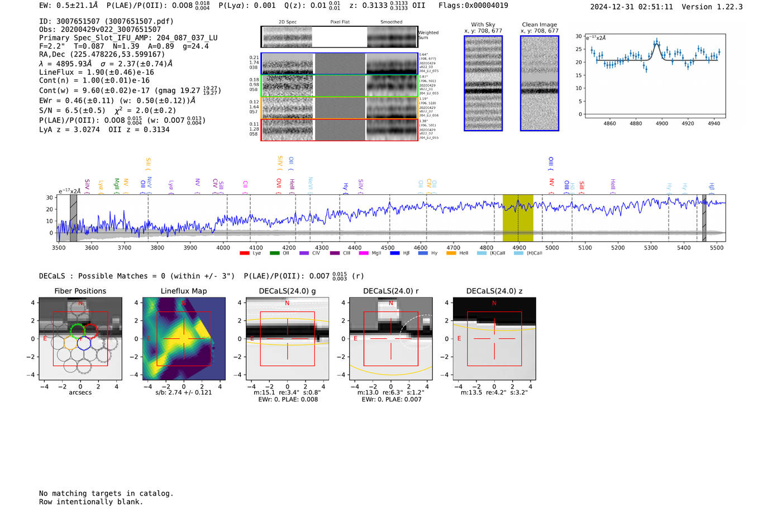Click the Weighted Sum 2D spectrum row
This screenshot has width=782, height=532.
click(340, 37)
